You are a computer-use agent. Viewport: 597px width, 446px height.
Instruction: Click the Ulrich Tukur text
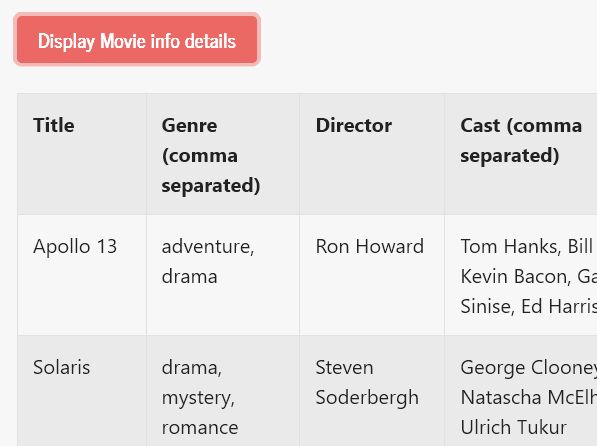click(514, 427)
